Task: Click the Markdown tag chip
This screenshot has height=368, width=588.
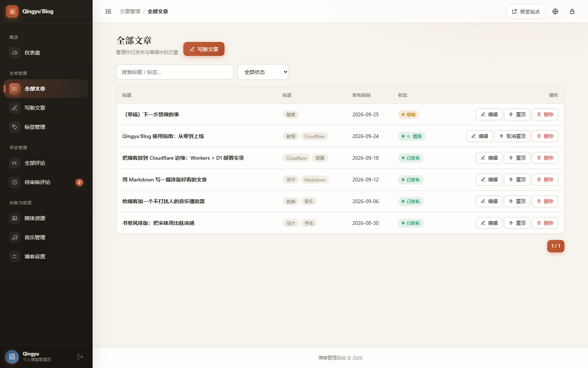Action: 315,180
